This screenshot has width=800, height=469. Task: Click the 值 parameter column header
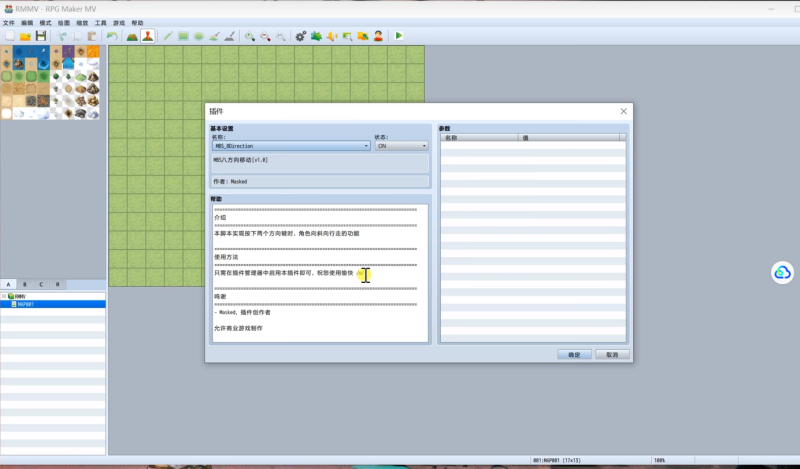point(569,138)
